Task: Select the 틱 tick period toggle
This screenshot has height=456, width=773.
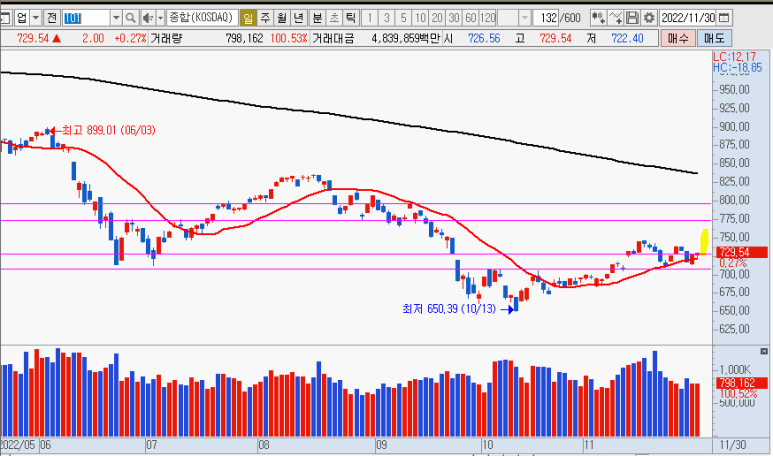Action: [351, 19]
